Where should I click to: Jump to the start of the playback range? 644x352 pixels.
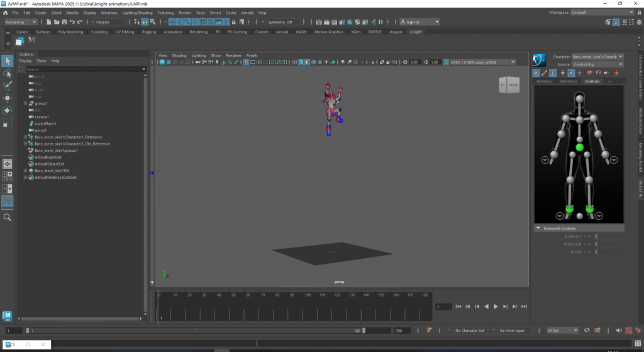click(x=458, y=307)
